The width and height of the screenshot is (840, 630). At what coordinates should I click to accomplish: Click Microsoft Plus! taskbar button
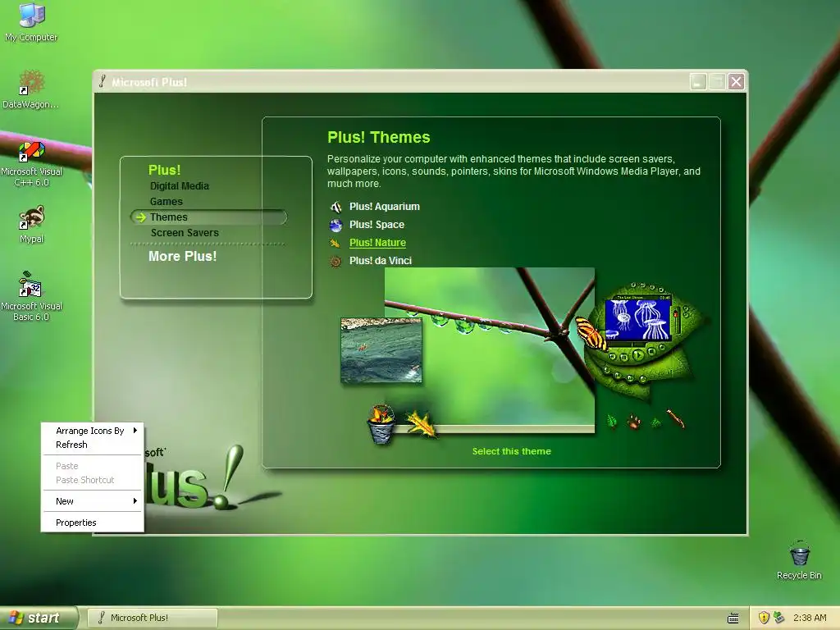click(152, 618)
